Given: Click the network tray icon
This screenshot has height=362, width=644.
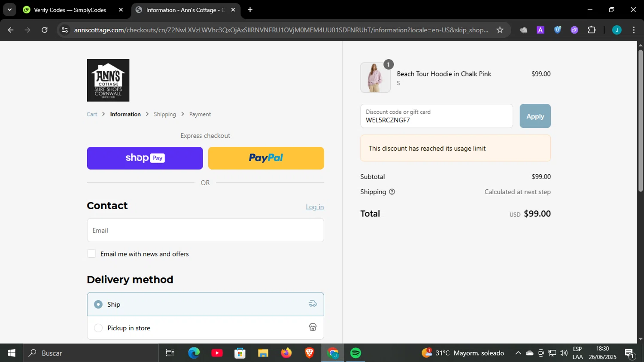Looking at the screenshot, I should pos(552,353).
